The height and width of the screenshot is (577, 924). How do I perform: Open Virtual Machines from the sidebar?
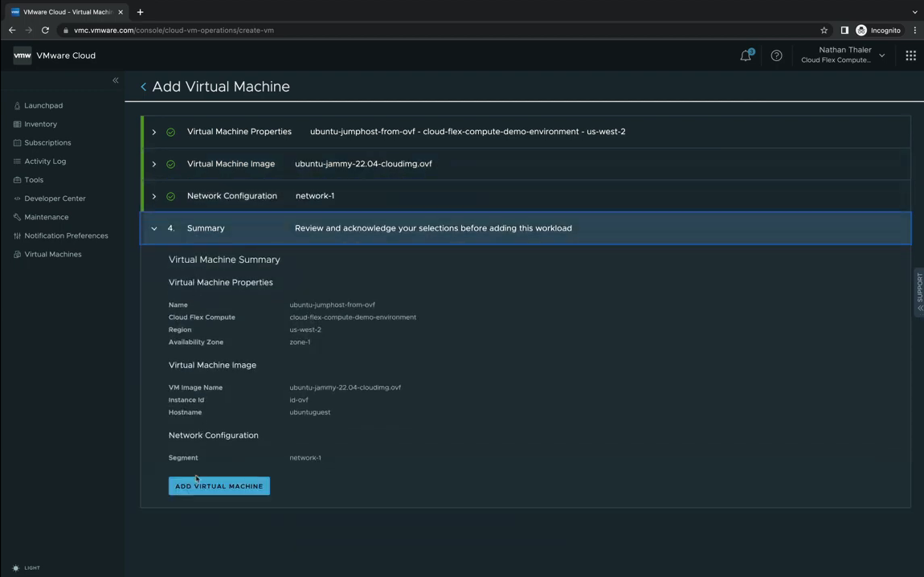point(53,255)
